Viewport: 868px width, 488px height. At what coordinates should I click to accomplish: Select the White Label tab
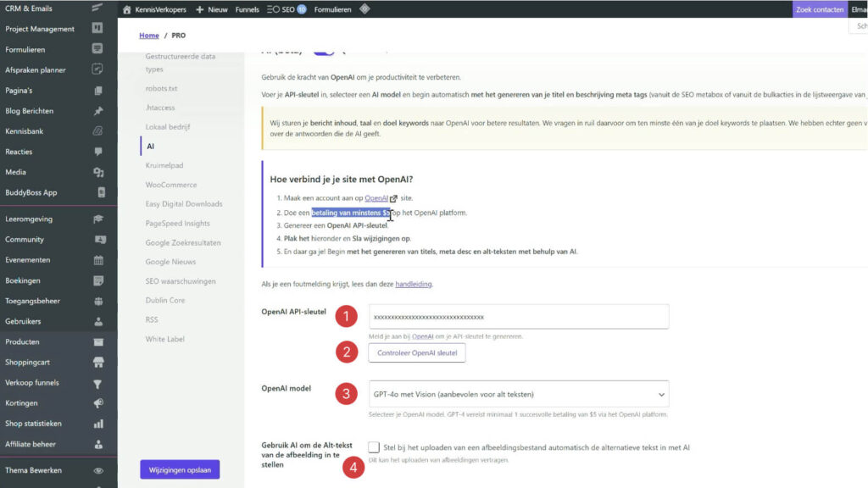165,339
